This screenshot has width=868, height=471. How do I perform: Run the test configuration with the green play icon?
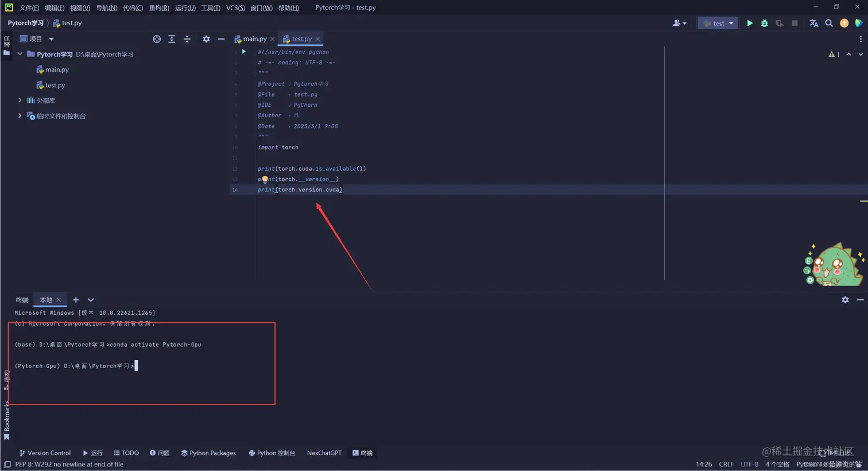749,23
